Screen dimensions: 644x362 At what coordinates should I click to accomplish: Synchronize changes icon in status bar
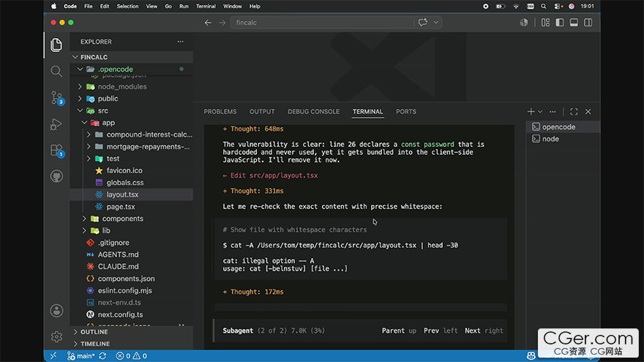coord(102,356)
